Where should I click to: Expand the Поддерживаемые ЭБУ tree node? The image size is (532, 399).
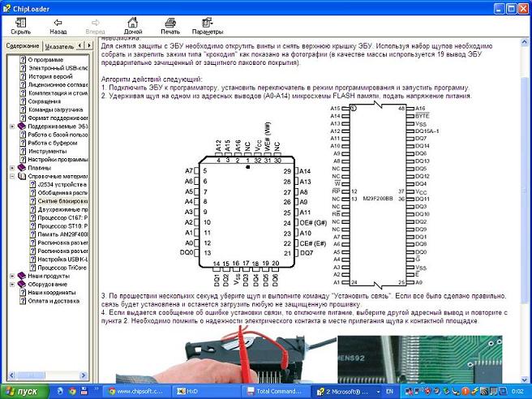point(12,127)
